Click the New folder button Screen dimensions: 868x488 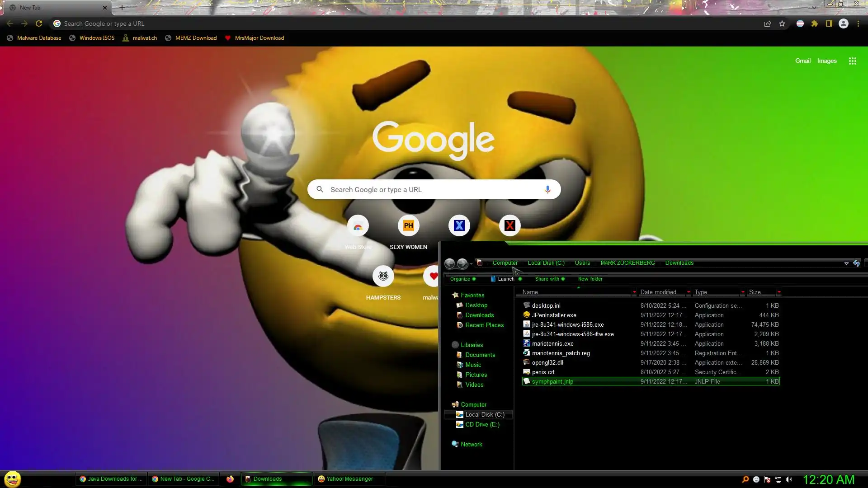click(x=590, y=279)
